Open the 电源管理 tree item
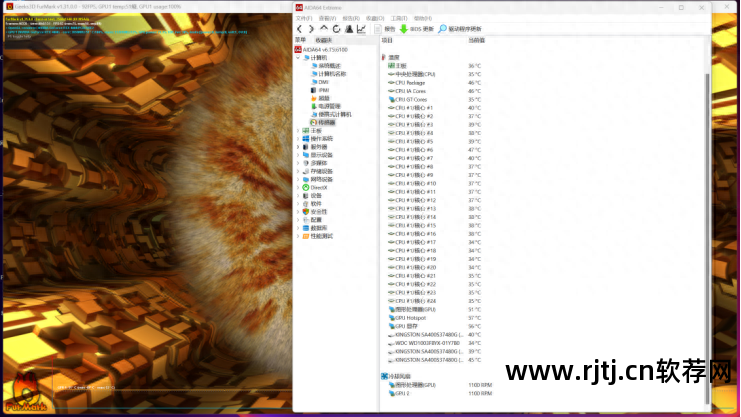This screenshot has width=741, height=417. tap(329, 106)
